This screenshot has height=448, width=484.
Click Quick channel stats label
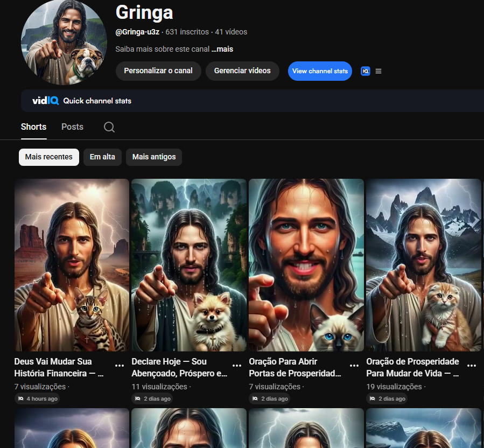coord(97,101)
